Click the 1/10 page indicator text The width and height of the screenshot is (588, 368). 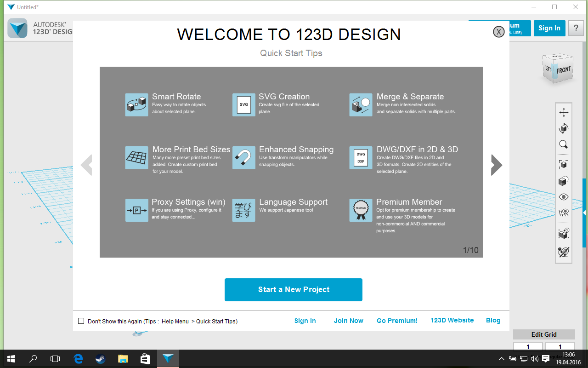click(470, 250)
